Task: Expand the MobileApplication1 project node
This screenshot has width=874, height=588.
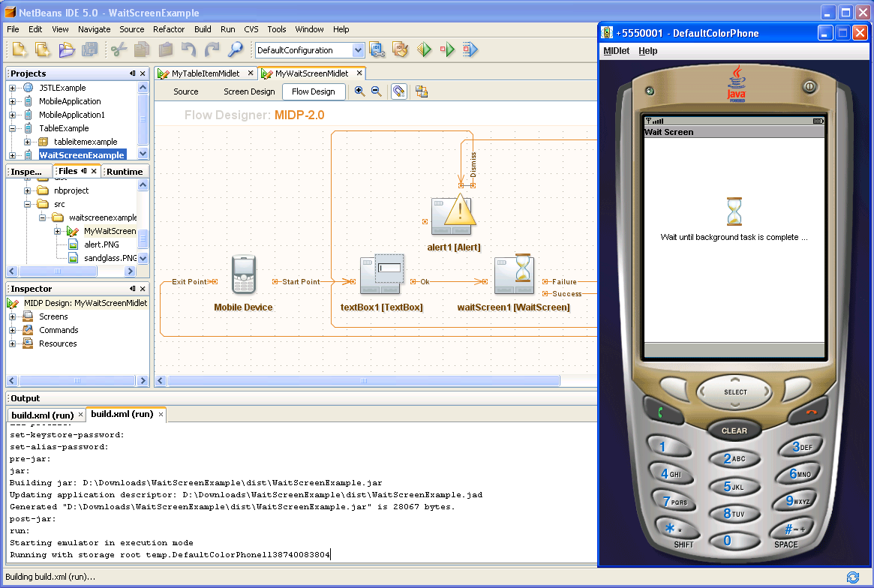Action: tap(12, 115)
